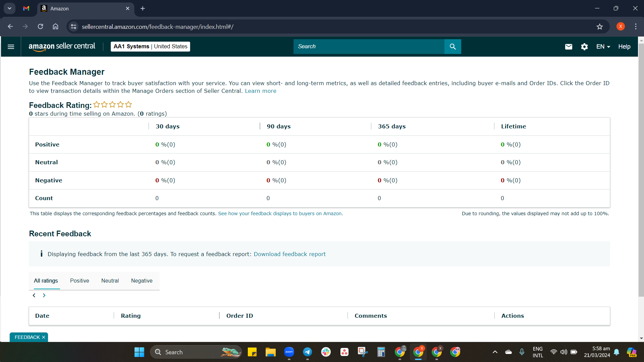Click the Comments column header
The height and width of the screenshot is (362, 644).
[371, 316]
